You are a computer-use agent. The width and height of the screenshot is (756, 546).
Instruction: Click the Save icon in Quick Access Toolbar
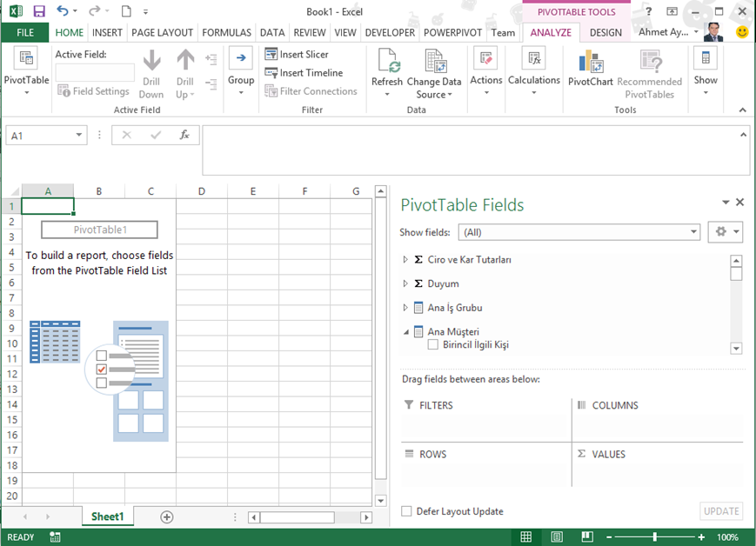[x=39, y=11]
